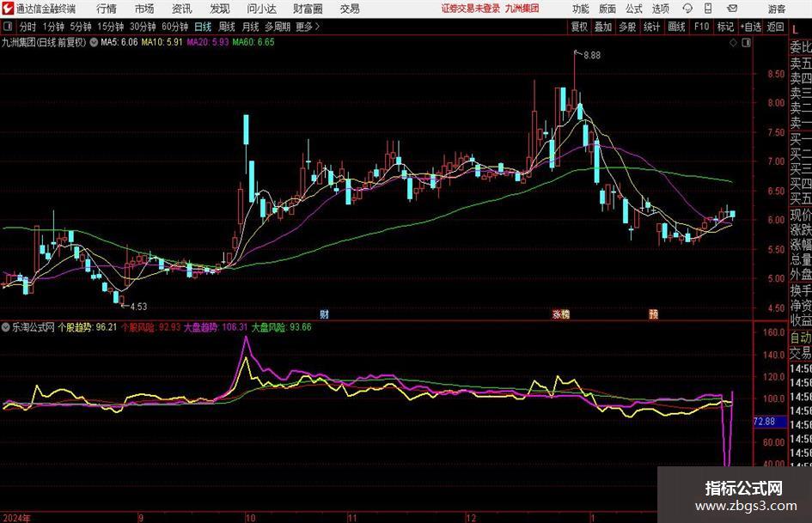Open the customer service headset icon
Viewport: 812px width, 523px height.
pos(687,9)
